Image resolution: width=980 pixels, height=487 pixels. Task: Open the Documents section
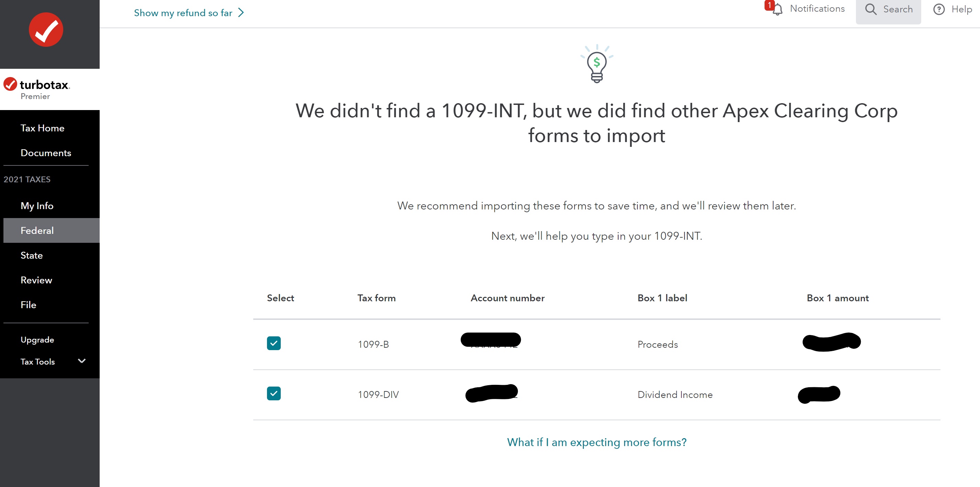tap(46, 153)
